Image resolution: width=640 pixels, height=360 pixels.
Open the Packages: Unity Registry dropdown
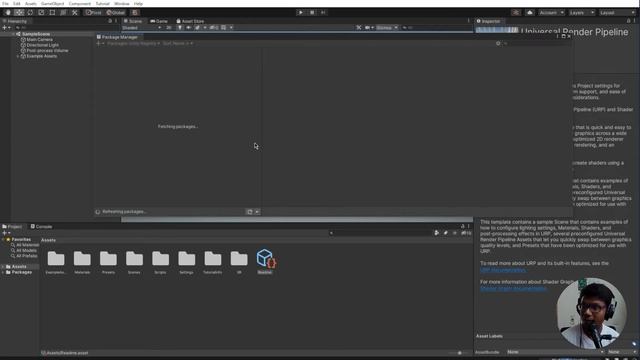[133, 43]
